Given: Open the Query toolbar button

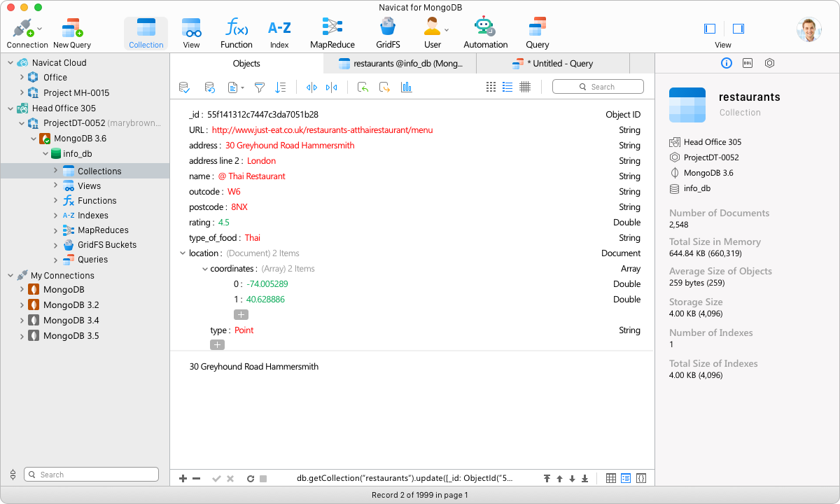Looking at the screenshot, I should 538,34.
